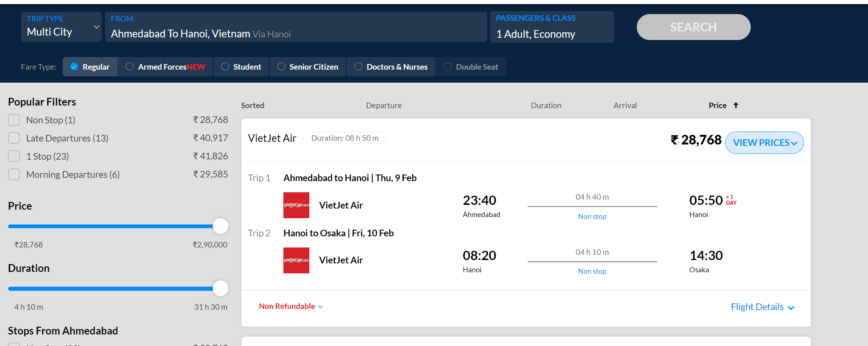Screen dimensions: 868x346
Task: Tick the Morning Departures checkbox
Action: coord(14,174)
